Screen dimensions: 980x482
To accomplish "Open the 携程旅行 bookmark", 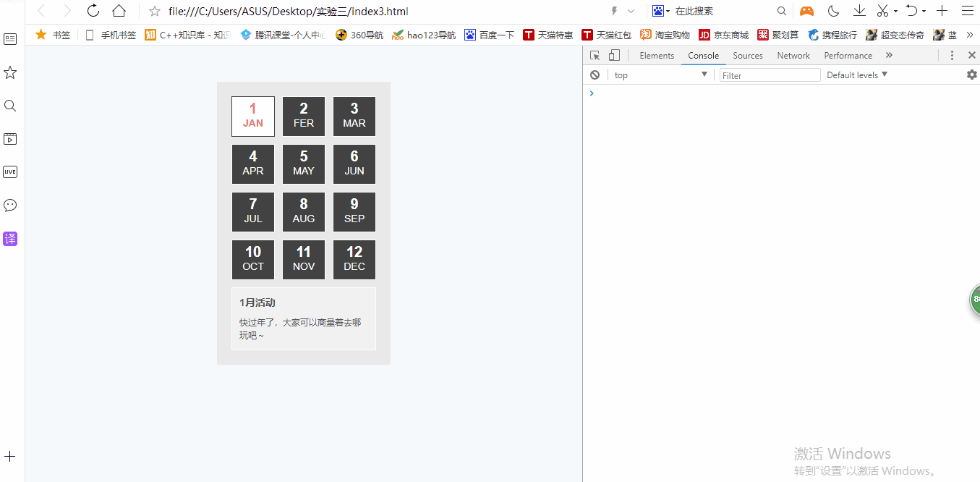I will (832, 35).
